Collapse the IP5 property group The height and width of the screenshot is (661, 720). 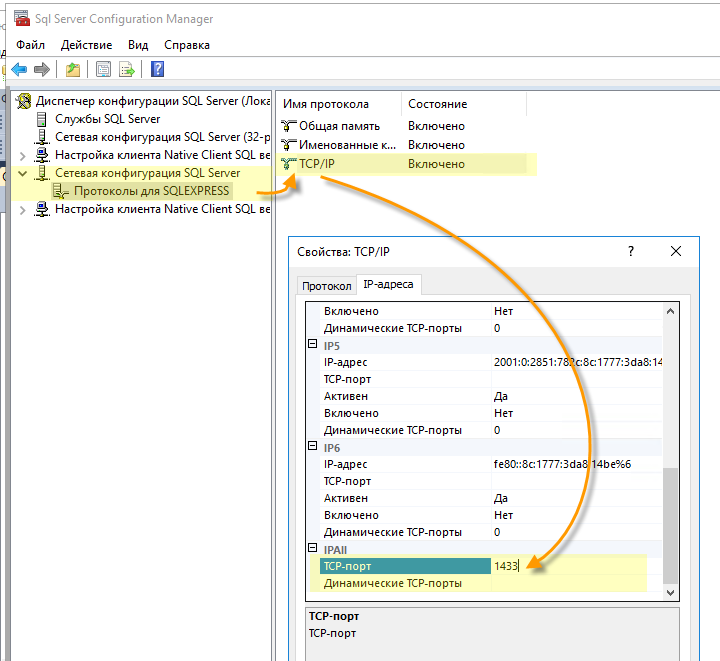tap(312, 344)
